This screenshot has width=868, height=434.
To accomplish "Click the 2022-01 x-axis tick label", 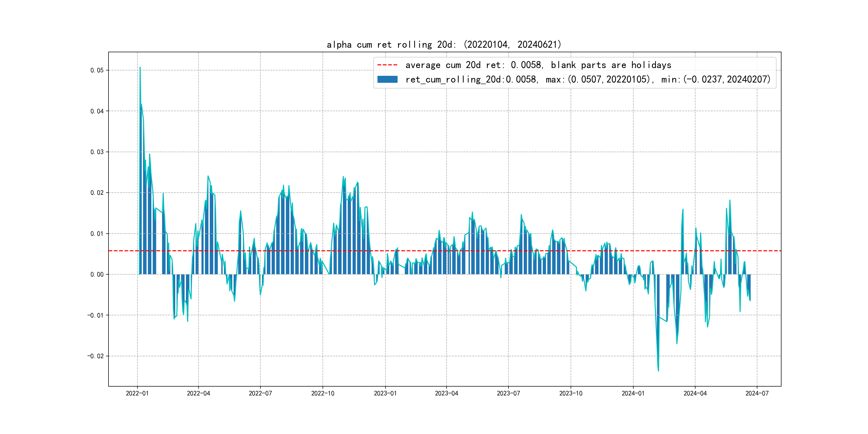I will tap(137, 393).
